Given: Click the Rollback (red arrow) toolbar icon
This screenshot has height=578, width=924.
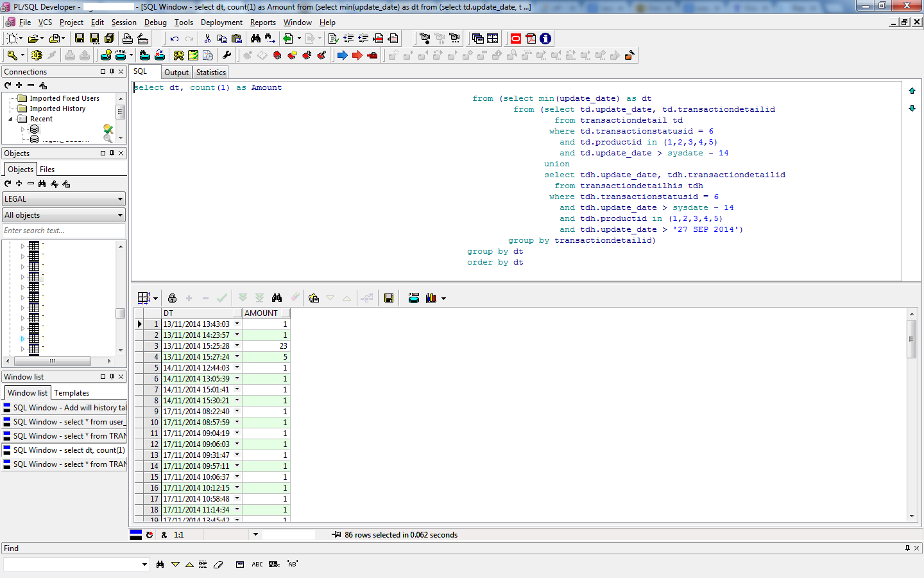Looking at the screenshot, I should coord(357,55).
